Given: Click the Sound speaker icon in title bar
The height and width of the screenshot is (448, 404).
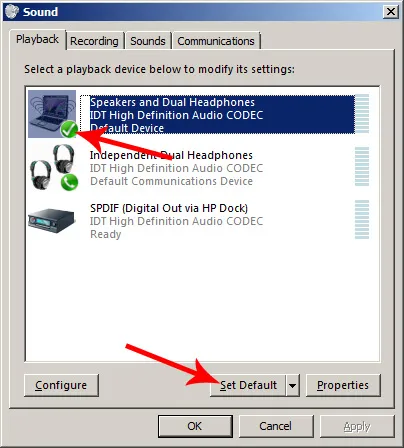Looking at the screenshot, I should click(x=12, y=12).
